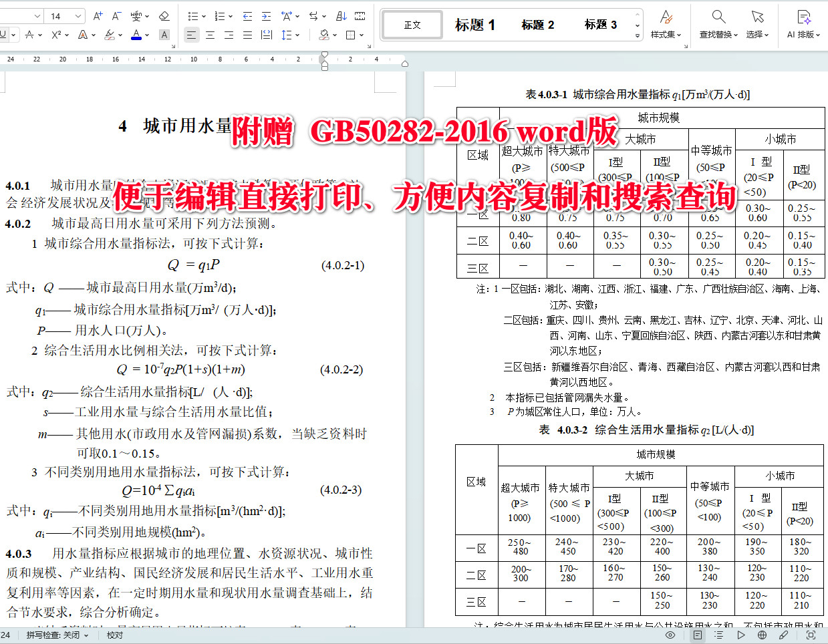Decrease font size with the A- icon
The image size is (828, 644).
(x=116, y=15)
